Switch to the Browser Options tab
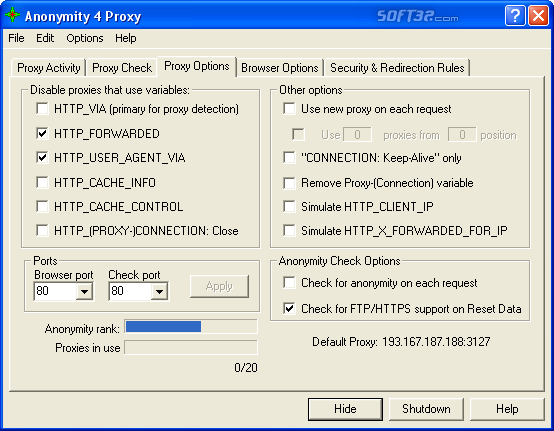The image size is (554, 431). (280, 67)
